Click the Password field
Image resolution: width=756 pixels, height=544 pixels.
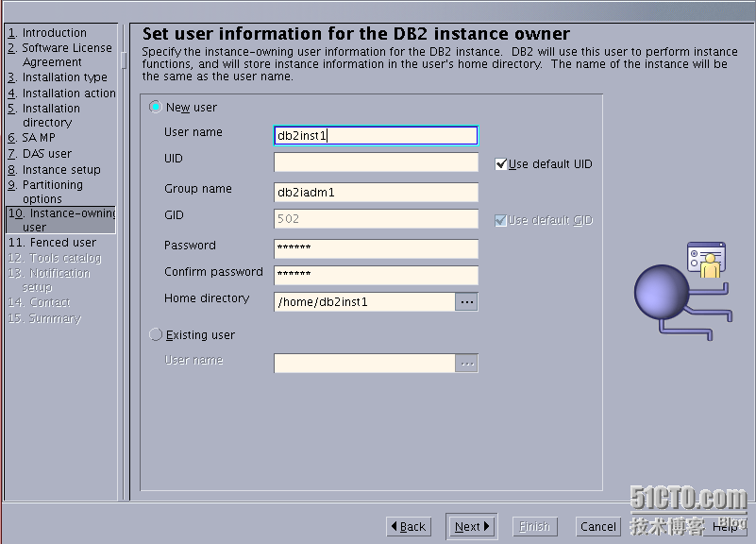[x=376, y=248]
